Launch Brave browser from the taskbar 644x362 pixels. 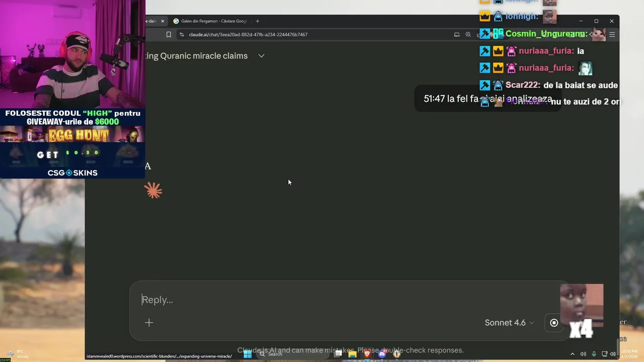click(x=367, y=354)
